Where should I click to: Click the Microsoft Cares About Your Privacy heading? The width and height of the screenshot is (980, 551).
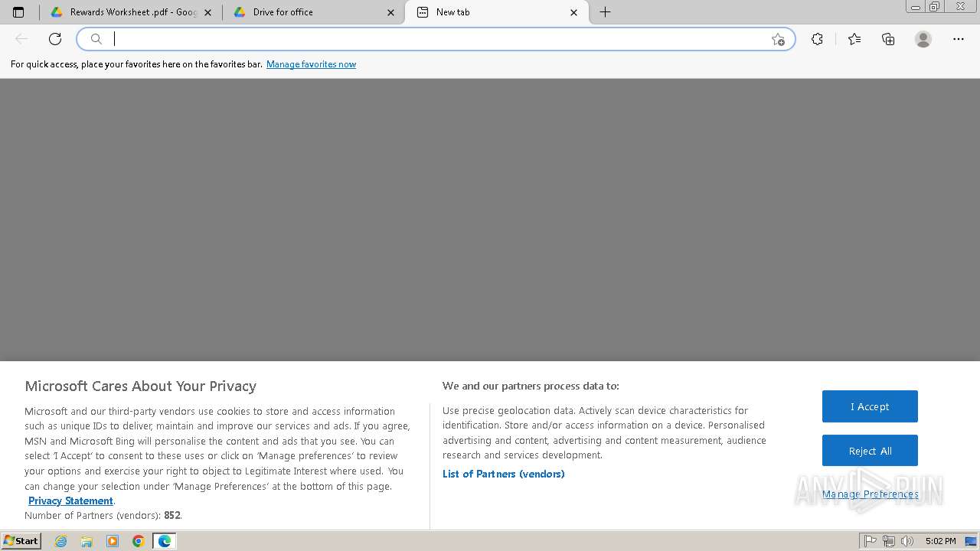click(x=141, y=386)
